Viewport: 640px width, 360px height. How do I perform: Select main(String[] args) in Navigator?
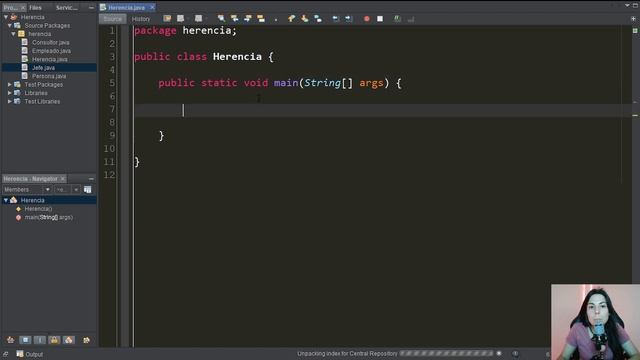(49, 217)
